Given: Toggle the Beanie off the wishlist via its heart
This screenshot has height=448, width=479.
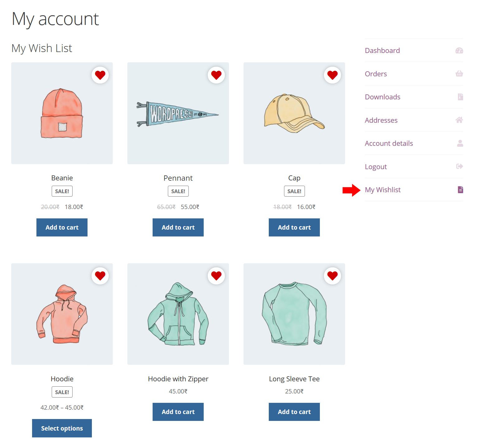Looking at the screenshot, I should pyautogui.click(x=100, y=75).
